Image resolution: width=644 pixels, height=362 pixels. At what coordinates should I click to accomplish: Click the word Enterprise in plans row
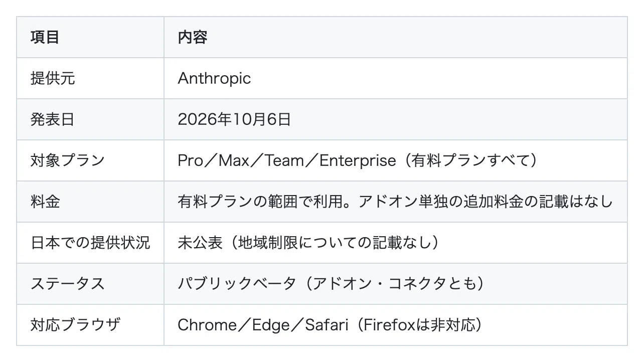tap(358, 161)
